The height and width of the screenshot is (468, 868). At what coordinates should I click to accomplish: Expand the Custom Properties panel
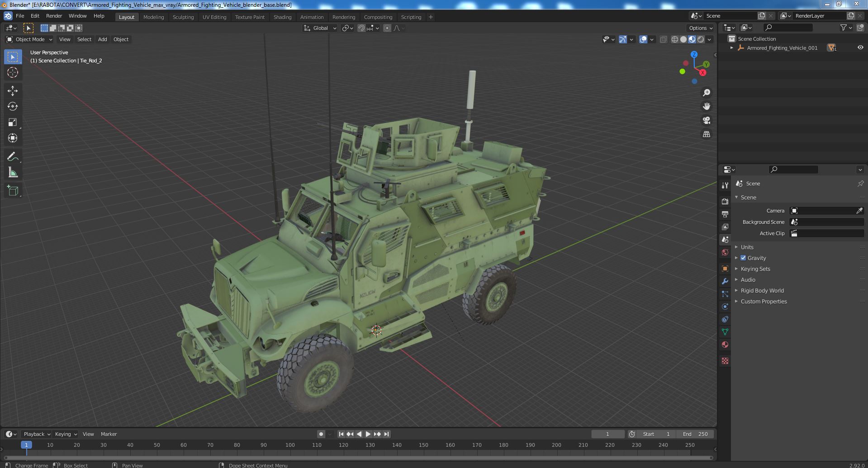[x=764, y=301]
